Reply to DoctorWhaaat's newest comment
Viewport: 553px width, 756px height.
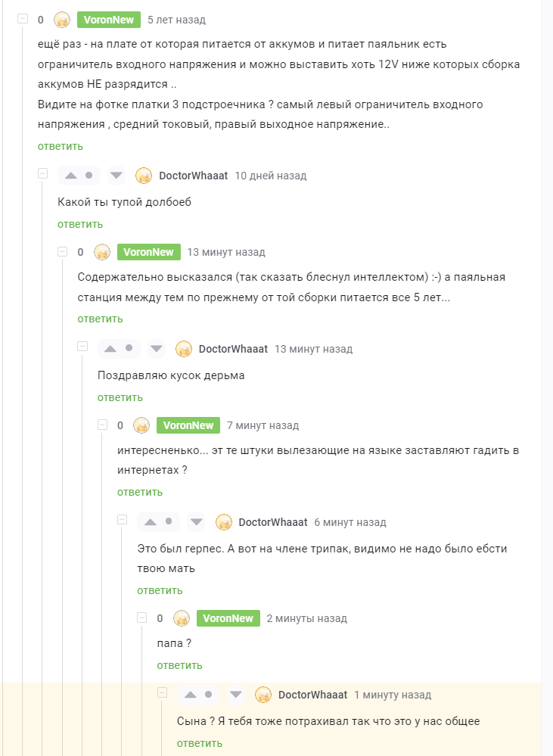click(x=200, y=743)
